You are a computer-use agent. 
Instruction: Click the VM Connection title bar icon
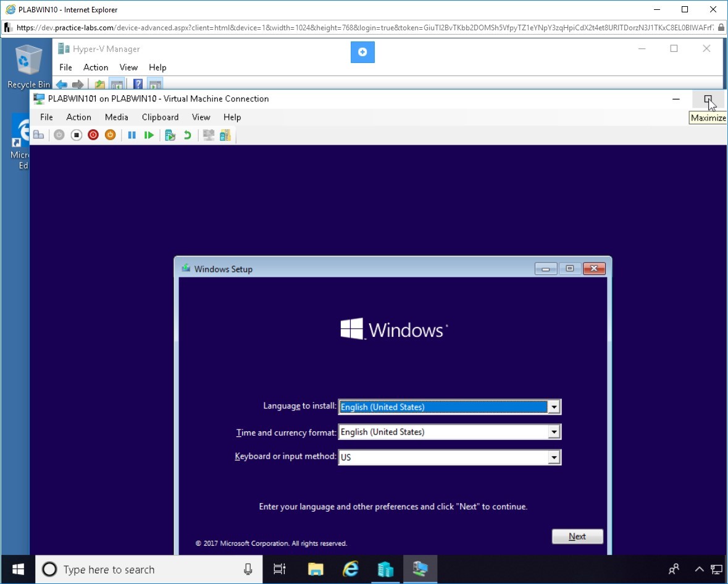click(39, 99)
